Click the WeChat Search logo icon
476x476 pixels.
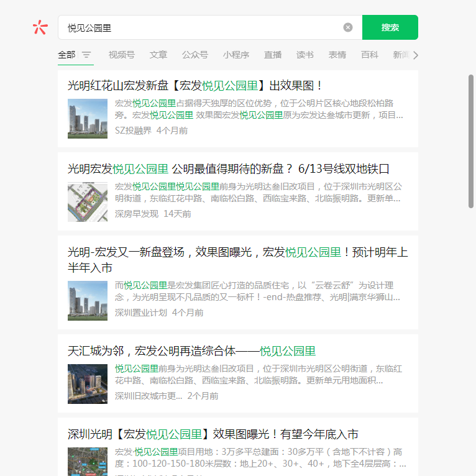click(x=40, y=27)
